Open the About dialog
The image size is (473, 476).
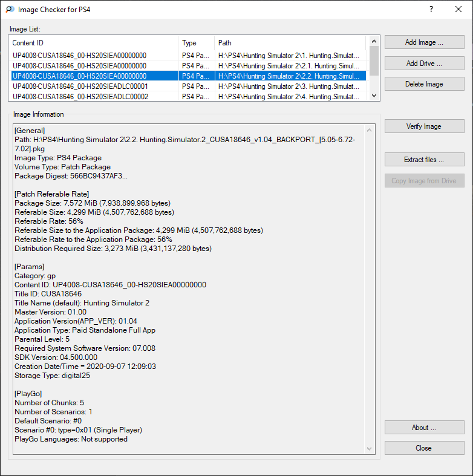pos(424,428)
